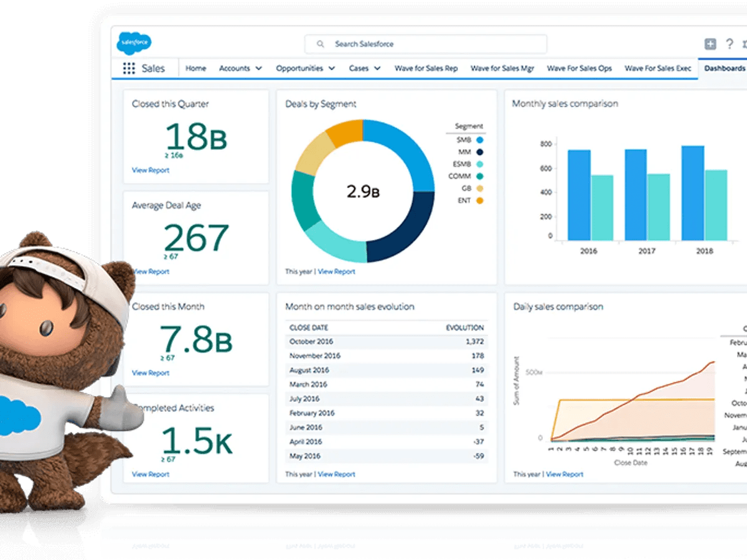View Report under Deals by Segment
747x560 pixels.
pyautogui.click(x=336, y=271)
